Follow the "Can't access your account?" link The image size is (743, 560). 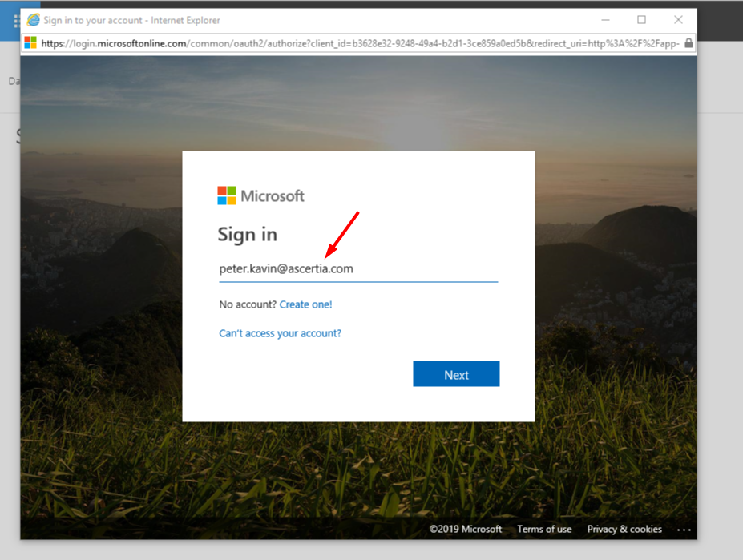coord(280,333)
